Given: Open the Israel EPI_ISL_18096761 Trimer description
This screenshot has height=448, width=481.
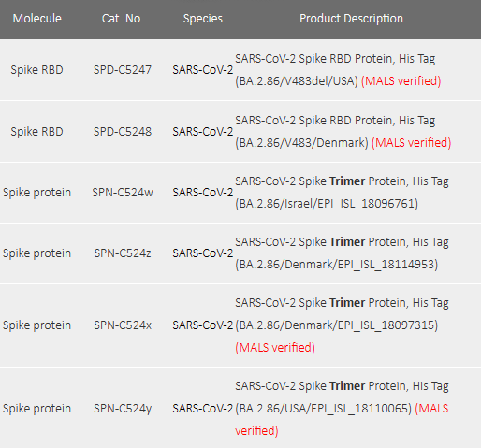Looking at the screenshot, I should pos(342,193).
